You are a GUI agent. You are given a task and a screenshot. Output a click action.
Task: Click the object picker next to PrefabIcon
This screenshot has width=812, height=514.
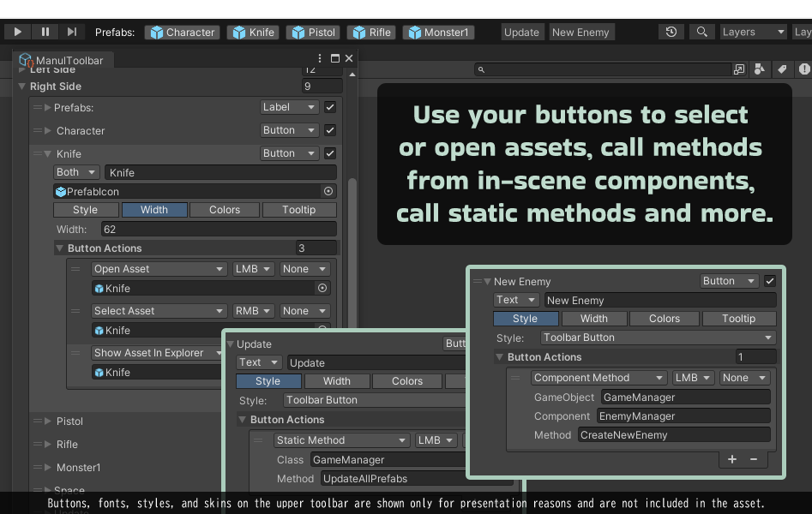pyautogui.click(x=328, y=191)
